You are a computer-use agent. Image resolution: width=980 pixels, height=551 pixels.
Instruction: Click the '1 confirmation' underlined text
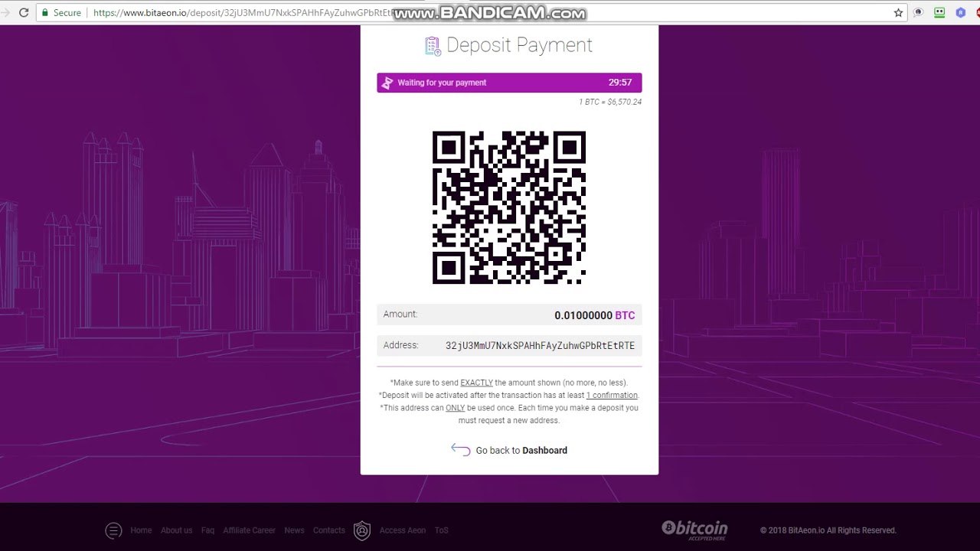[612, 396]
